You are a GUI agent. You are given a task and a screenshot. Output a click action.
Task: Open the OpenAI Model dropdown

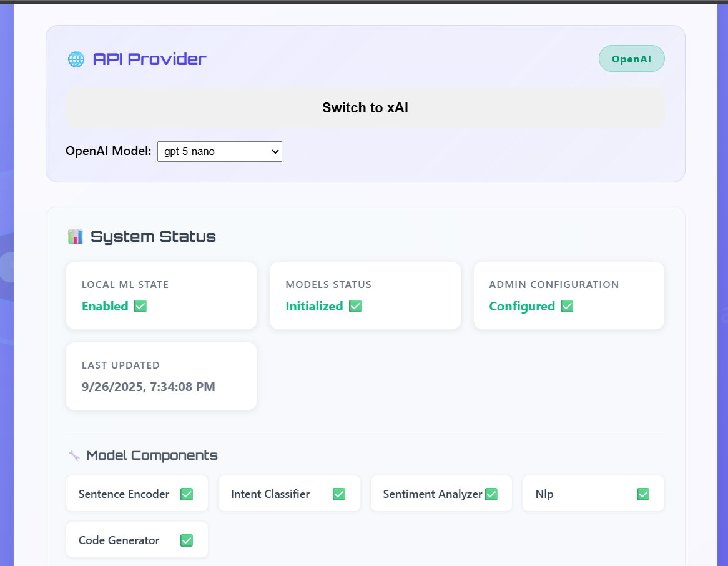click(220, 151)
